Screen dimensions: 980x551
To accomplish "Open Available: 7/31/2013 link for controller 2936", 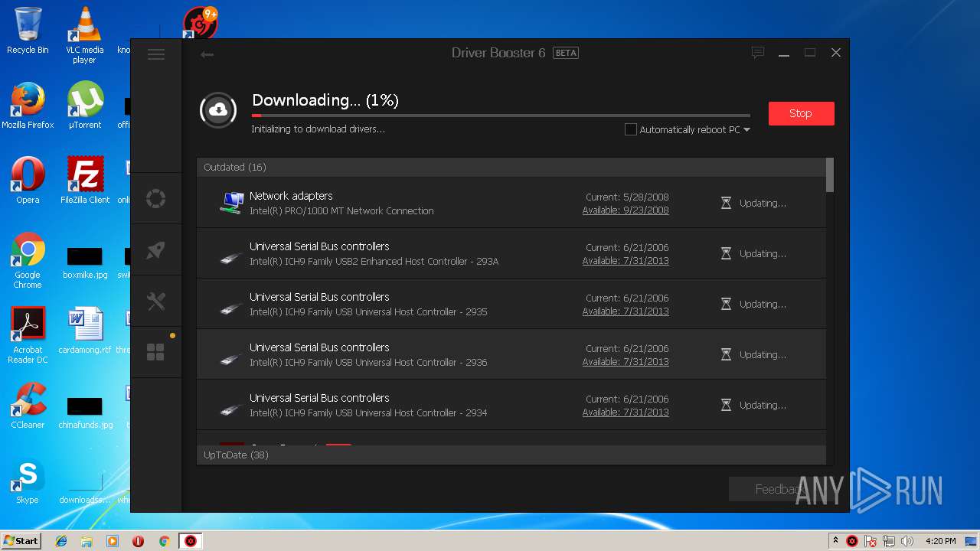I will 626,362.
